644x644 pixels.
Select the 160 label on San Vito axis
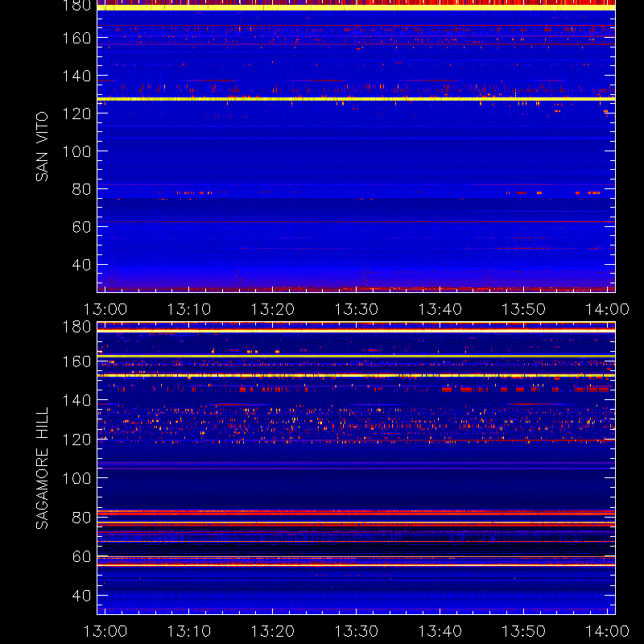tap(76, 38)
